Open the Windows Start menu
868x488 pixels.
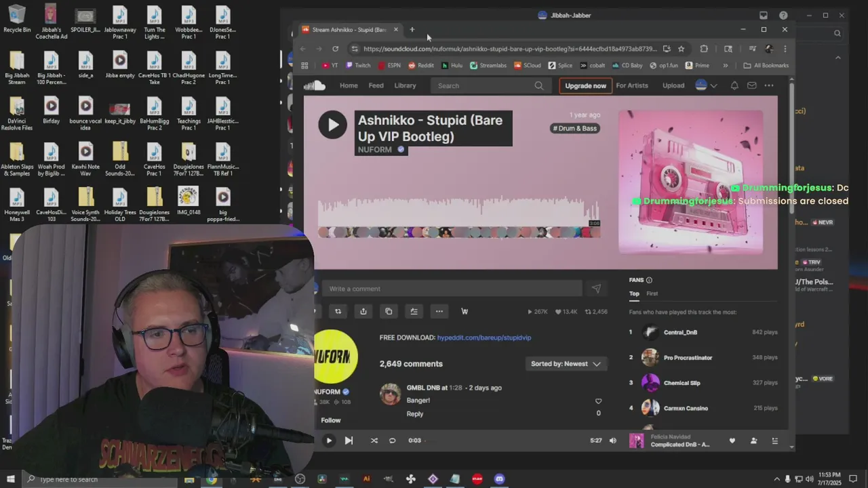[11, 479]
